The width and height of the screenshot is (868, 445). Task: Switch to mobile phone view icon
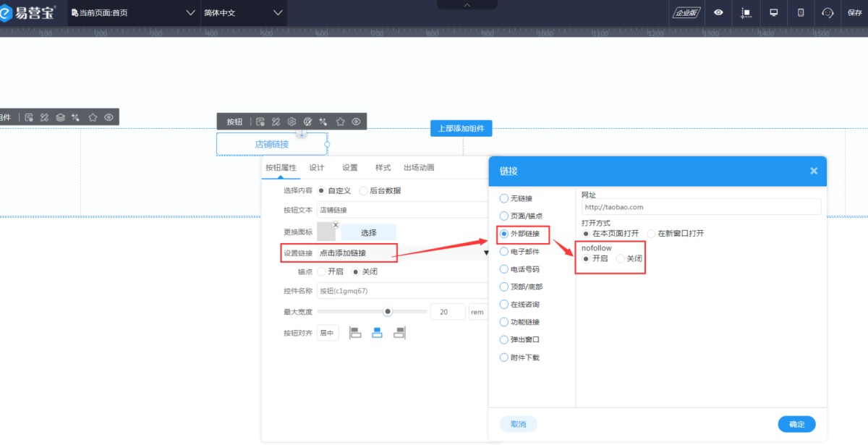[x=801, y=12]
